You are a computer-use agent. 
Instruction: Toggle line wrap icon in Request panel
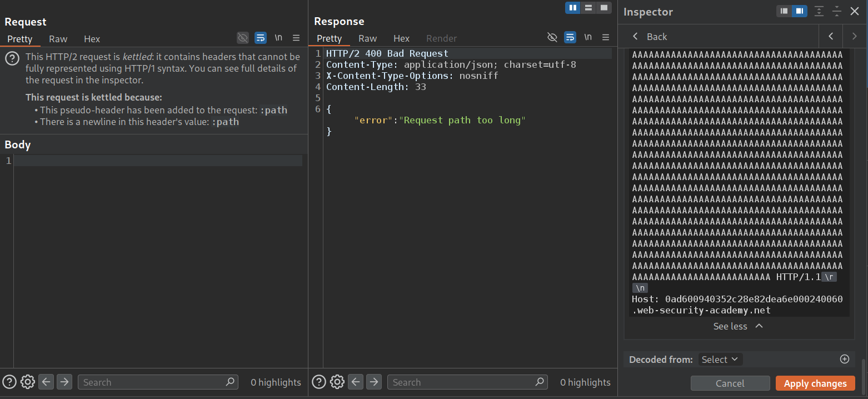(260, 38)
